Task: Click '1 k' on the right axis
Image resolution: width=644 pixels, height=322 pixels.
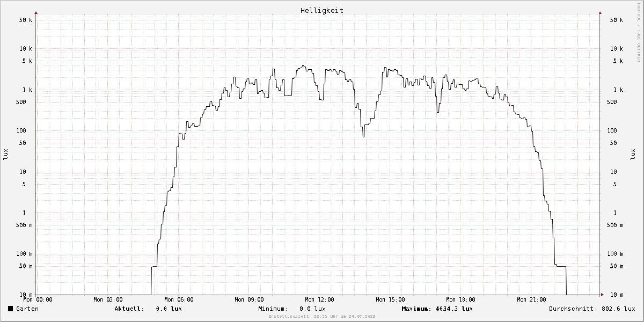Action: 618,90
